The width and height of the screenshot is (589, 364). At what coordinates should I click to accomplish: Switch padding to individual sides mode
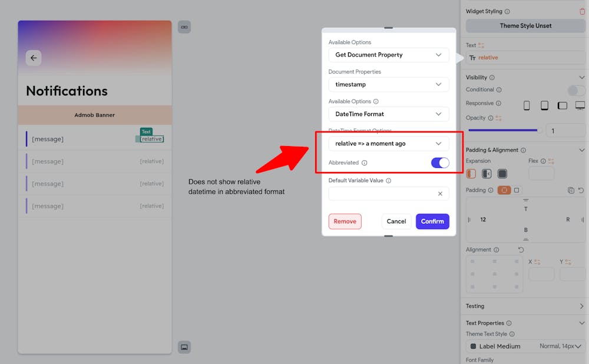[x=516, y=190]
